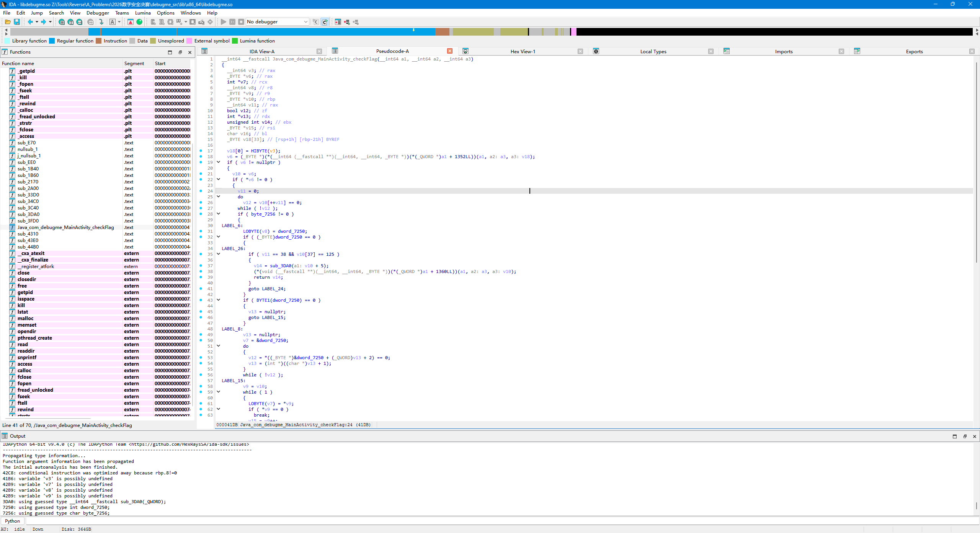Viewport: 980px width, 533px height.
Task: Click the teal down-arrow jump icon
Action: click(101, 22)
